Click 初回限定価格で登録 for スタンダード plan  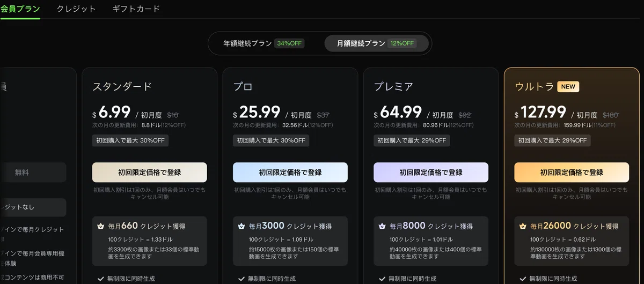click(150, 173)
